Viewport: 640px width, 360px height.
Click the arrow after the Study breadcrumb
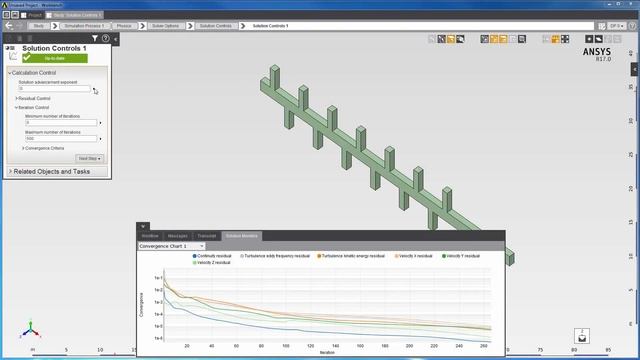point(55,26)
